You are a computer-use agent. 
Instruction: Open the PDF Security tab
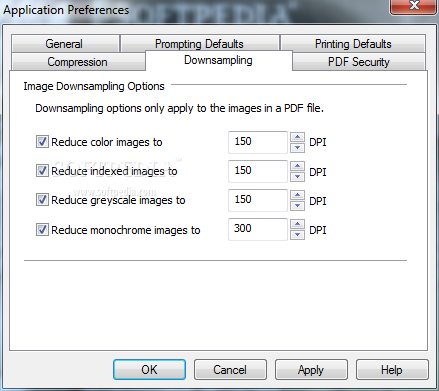pyautogui.click(x=359, y=62)
